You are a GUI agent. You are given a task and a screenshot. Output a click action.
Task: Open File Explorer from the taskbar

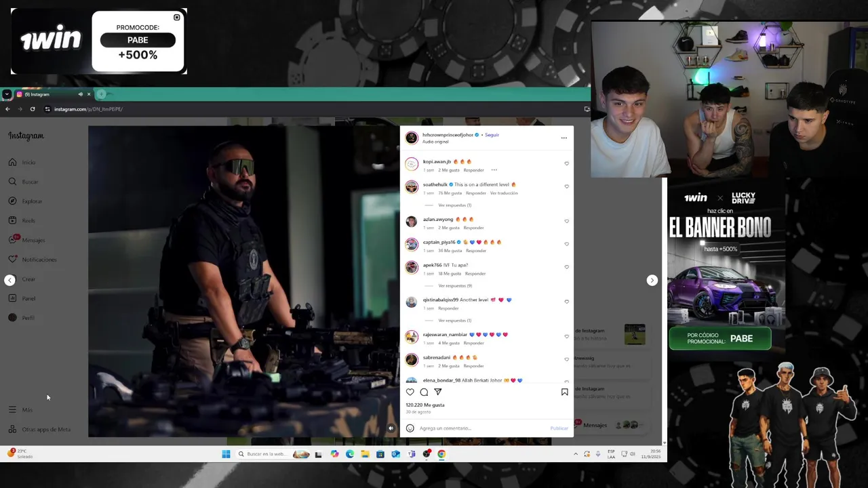pyautogui.click(x=365, y=454)
